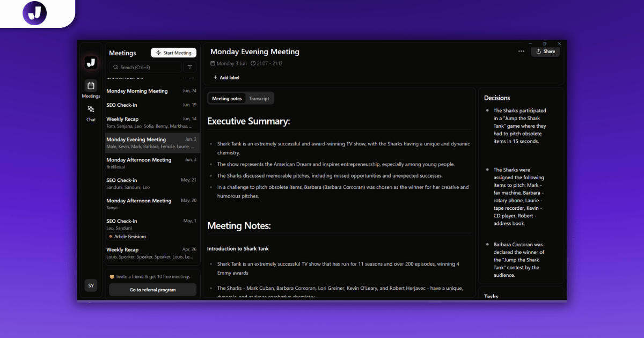The width and height of the screenshot is (644, 338).
Task: Click the 21:07 - 21:13 time range
Action: pos(267,63)
